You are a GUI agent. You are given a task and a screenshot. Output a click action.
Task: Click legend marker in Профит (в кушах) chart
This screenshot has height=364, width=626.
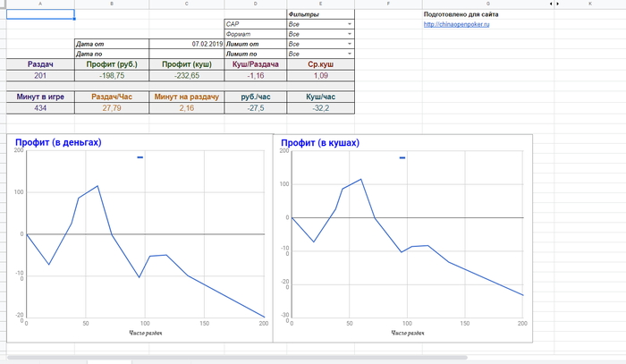pyautogui.click(x=402, y=157)
